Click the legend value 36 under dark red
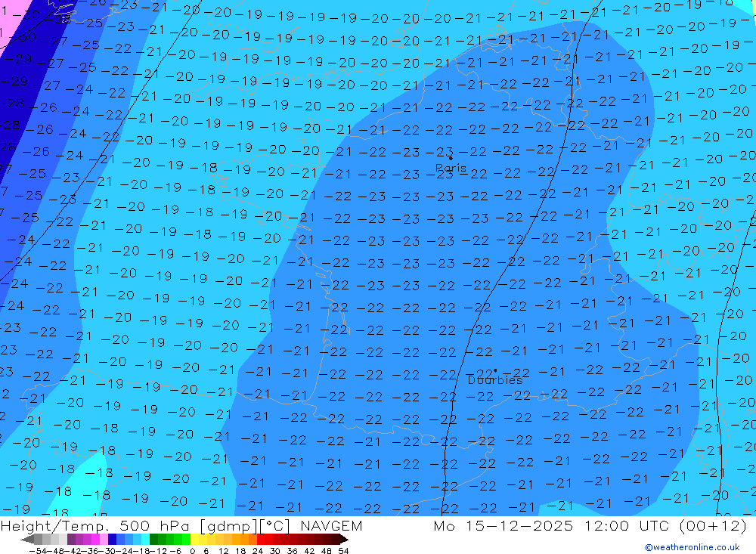The image size is (756, 554). click(x=292, y=551)
